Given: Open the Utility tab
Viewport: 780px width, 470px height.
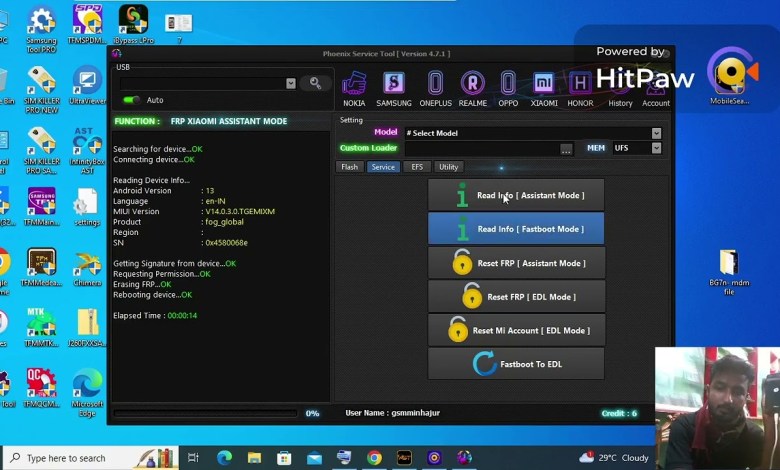Looking at the screenshot, I should click(448, 167).
